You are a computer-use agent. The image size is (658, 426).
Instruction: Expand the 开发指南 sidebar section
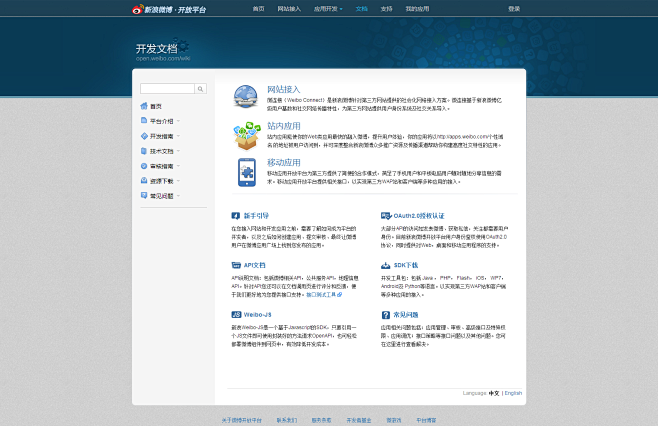click(x=161, y=136)
